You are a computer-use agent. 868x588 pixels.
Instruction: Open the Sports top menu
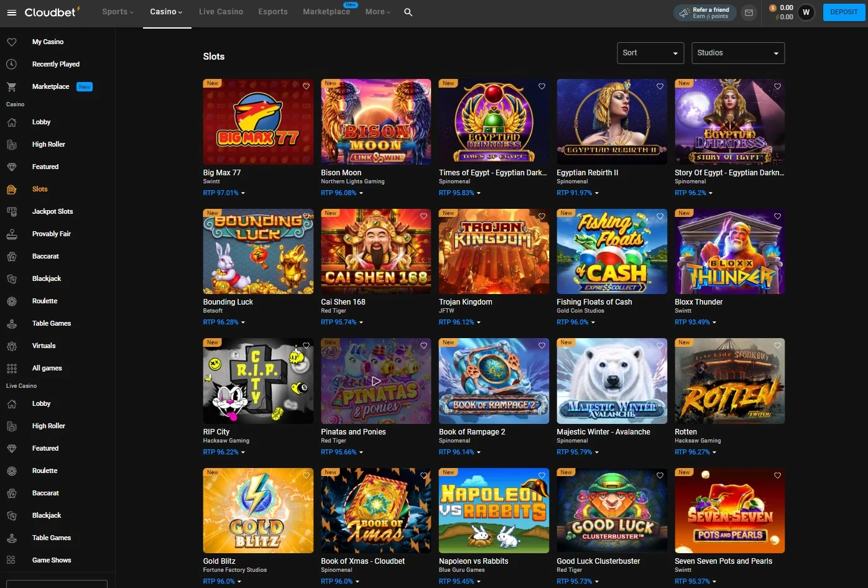click(x=118, y=12)
